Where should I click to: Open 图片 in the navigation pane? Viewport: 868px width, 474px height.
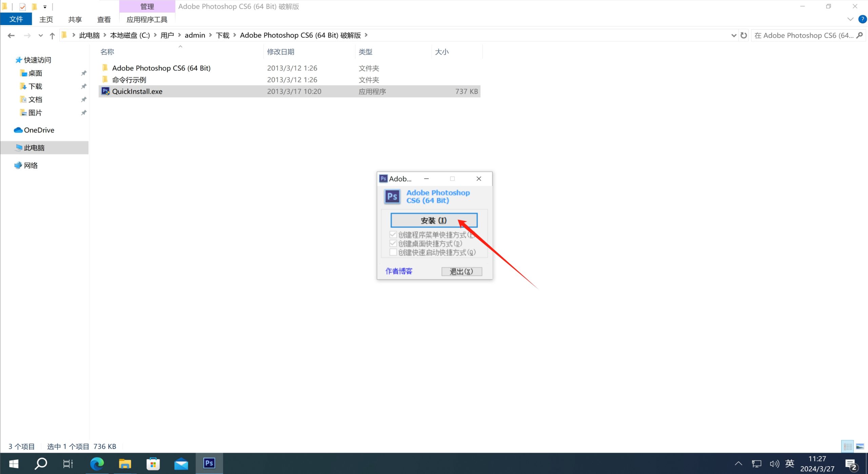click(x=35, y=113)
